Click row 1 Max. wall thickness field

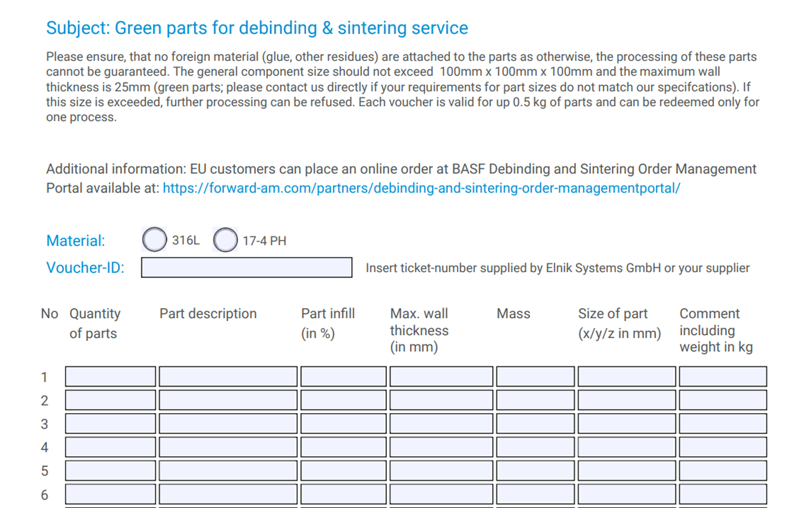[441, 376]
